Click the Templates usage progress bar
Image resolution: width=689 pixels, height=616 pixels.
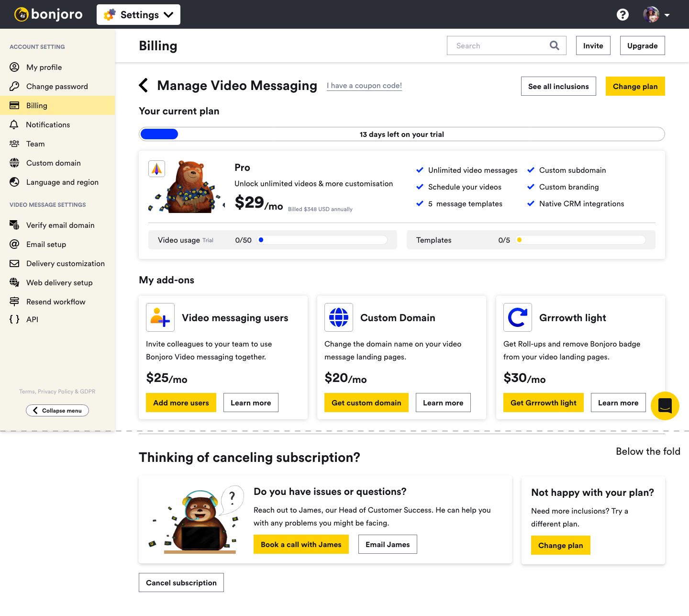click(x=580, y=240)
